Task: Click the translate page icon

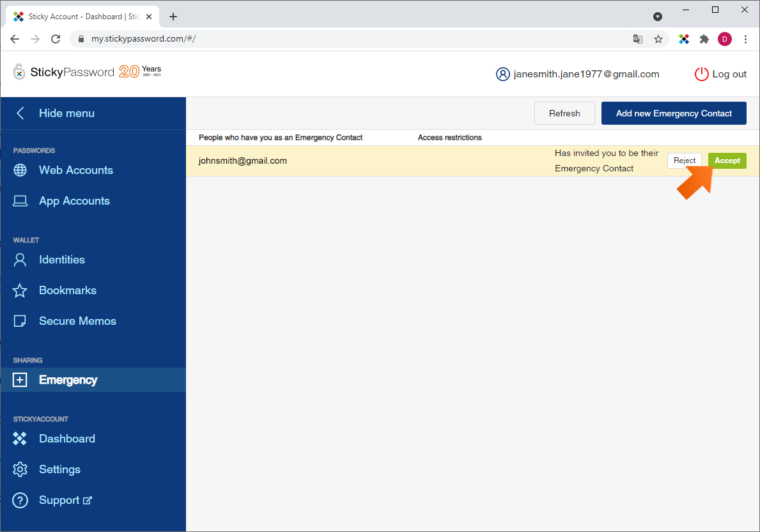Action: (638, 39)
